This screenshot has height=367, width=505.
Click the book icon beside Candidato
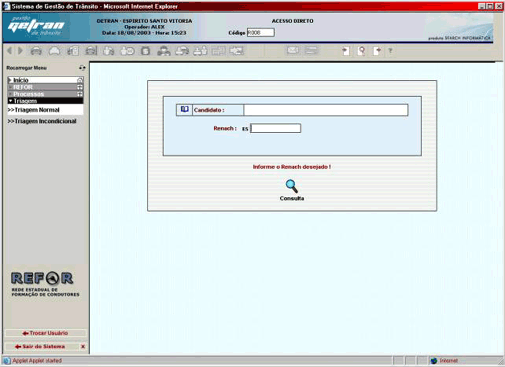(184, 110)
